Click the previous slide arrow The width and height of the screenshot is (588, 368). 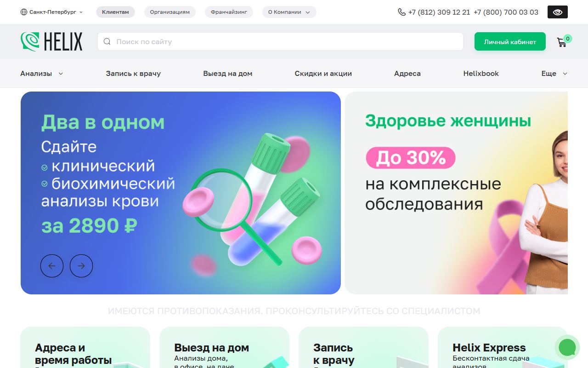click(52, 266)
